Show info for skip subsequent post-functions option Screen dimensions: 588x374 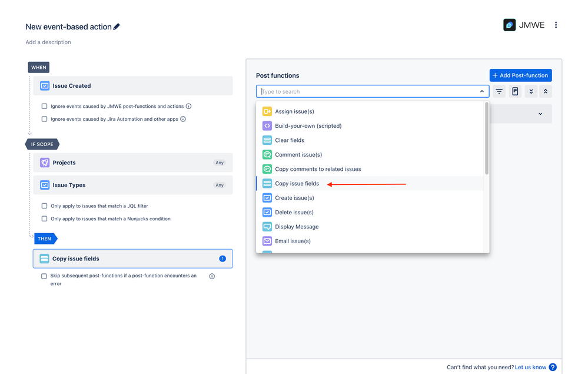(x=212, y=276)
